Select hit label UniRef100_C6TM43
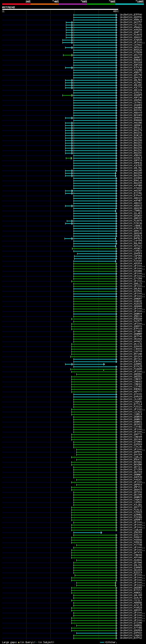This screenshot has height=644, width=146. pyautogui.click(x=131, y=103)
